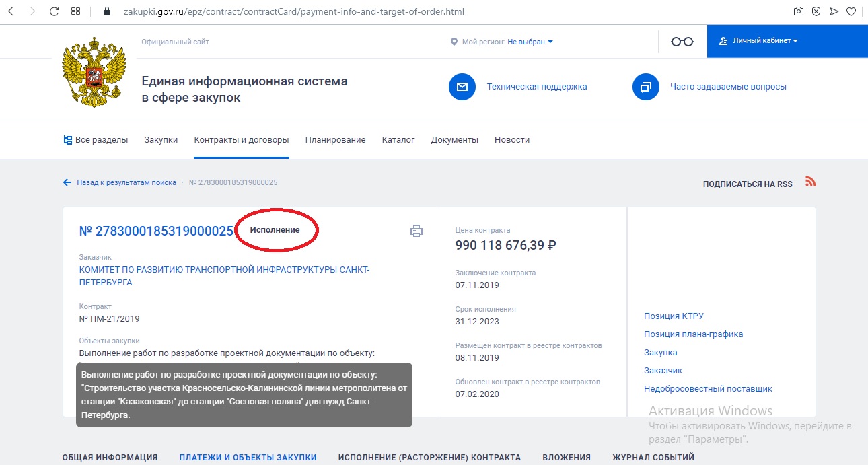Screen dimensions: 868x465
Task: Open the ЖУРНАЛ СОБЫТИЙ tab
Action: point(653,458)
